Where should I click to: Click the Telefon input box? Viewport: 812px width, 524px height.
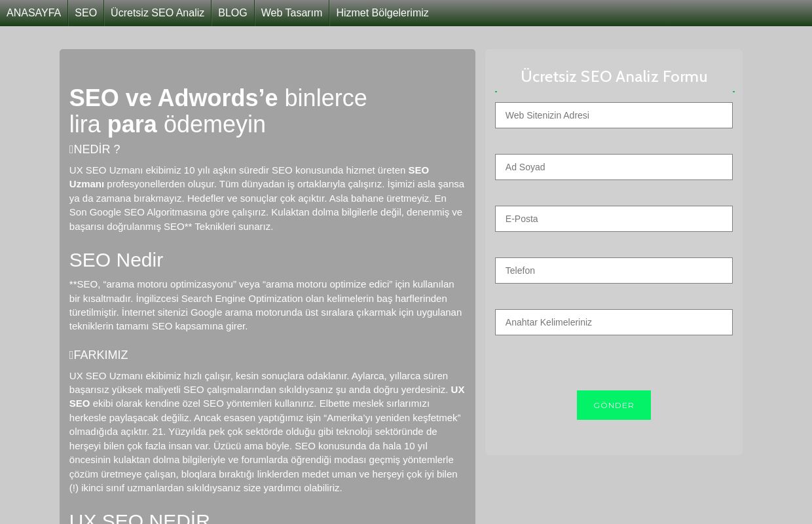613,271
